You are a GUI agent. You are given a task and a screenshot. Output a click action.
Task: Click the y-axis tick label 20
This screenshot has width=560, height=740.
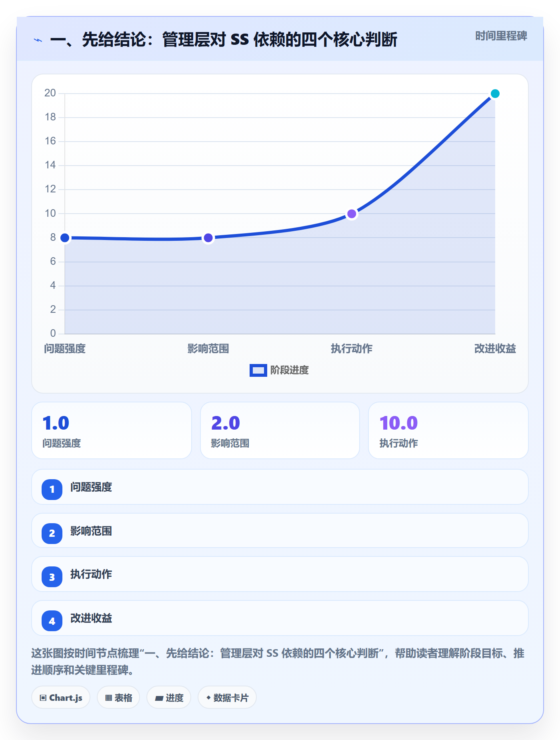50,93
